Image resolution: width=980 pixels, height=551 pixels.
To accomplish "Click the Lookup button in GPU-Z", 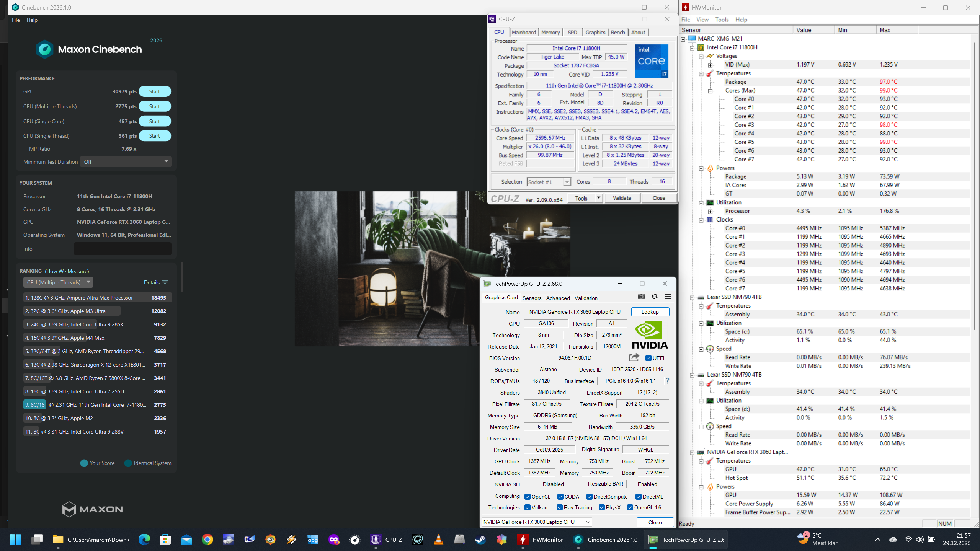I will (650, 312).
